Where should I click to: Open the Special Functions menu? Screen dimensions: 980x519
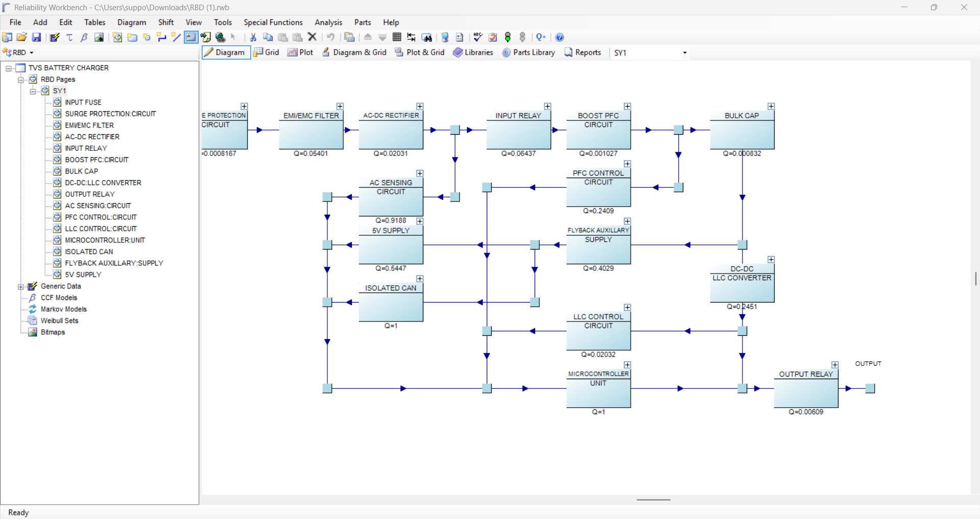click(273, 22)
